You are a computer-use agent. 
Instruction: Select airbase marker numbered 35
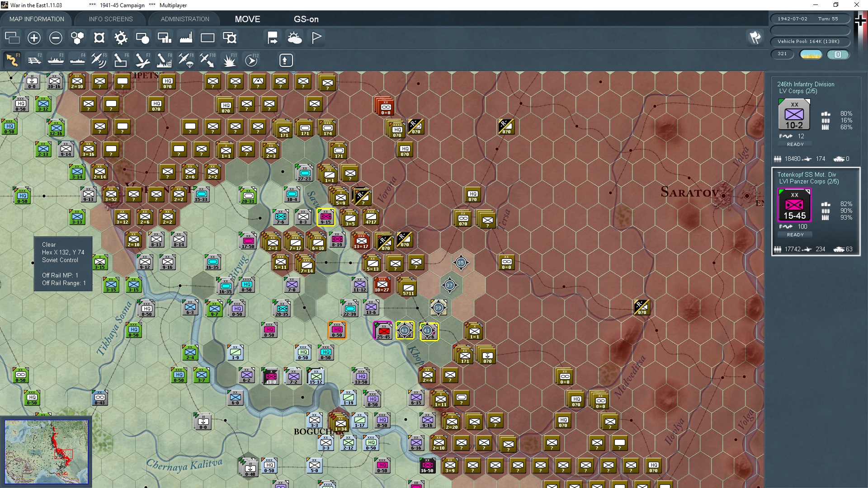pyautogui.click(x=461, y=263)
